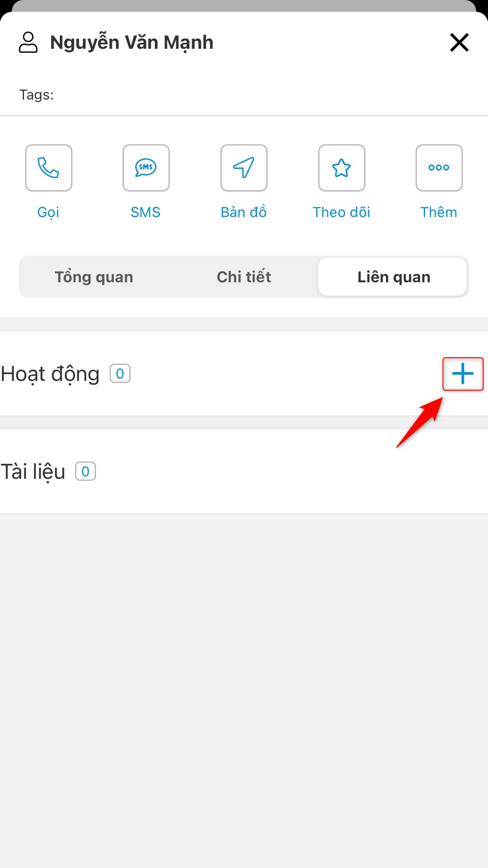
Task: Toggle the star follow icon
Action: coord(342,168)
